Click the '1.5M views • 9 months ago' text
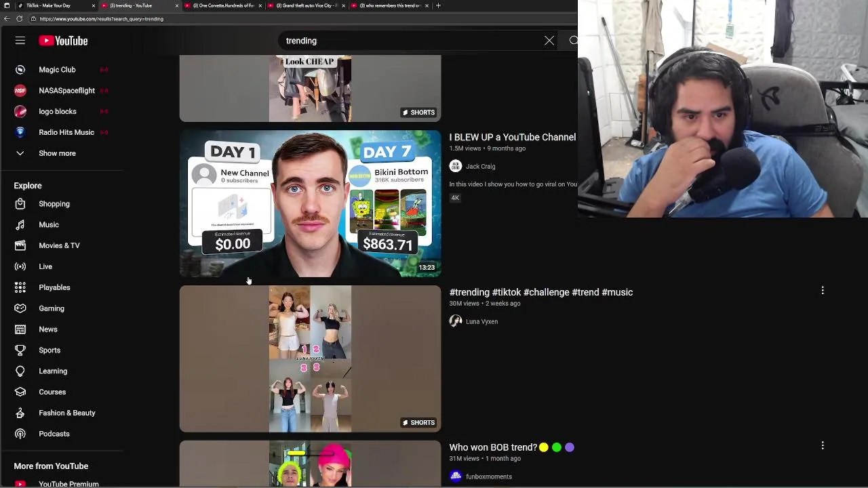This screenshot has height=488, width=868. [487, 148]
